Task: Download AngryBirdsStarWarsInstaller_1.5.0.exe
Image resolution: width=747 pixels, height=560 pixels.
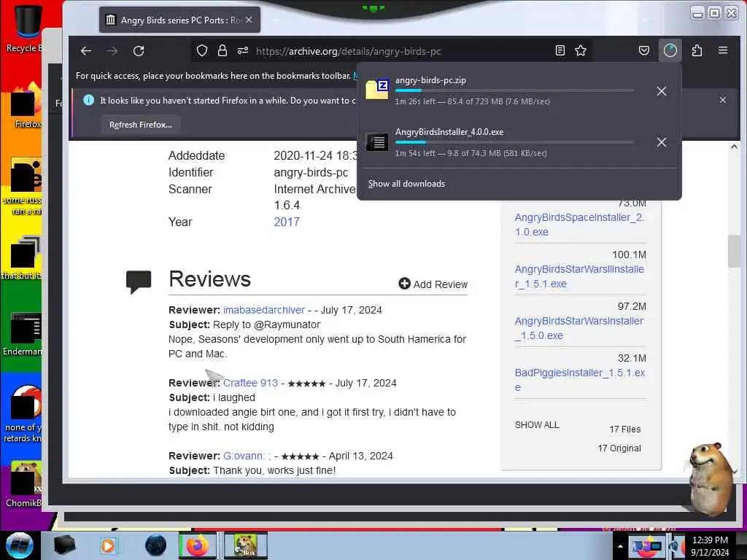Action: pos(579,328)
